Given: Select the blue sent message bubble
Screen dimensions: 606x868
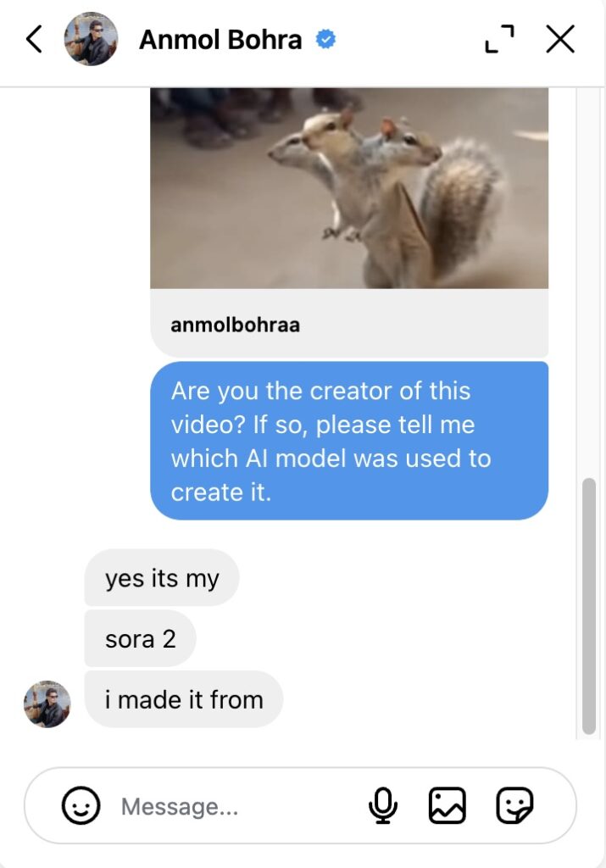Looking at the screenshot, I should click(x=349, y=441).
